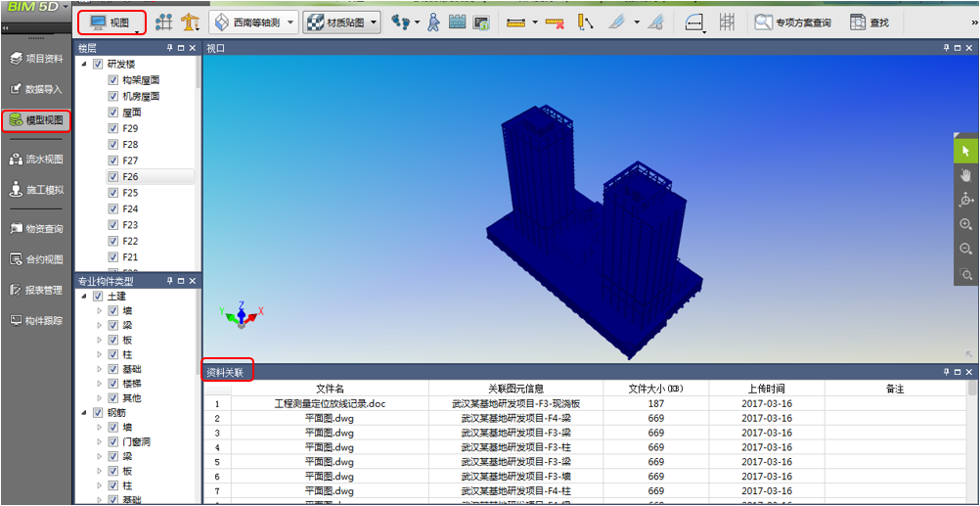Click the fence grid toolbar icon
This screenshot has height=506, width=980.
(x=727, y=23)
